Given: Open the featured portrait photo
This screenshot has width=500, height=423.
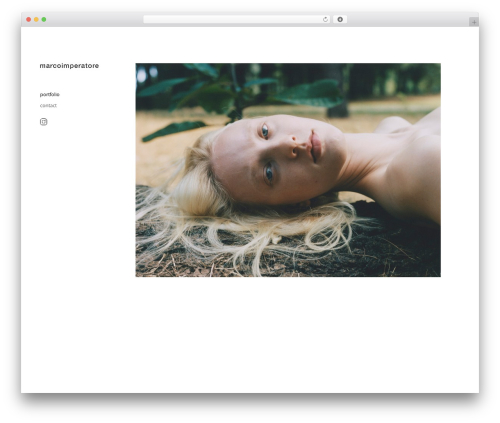Looking at the screenshot, I should (x=288, y=170).
